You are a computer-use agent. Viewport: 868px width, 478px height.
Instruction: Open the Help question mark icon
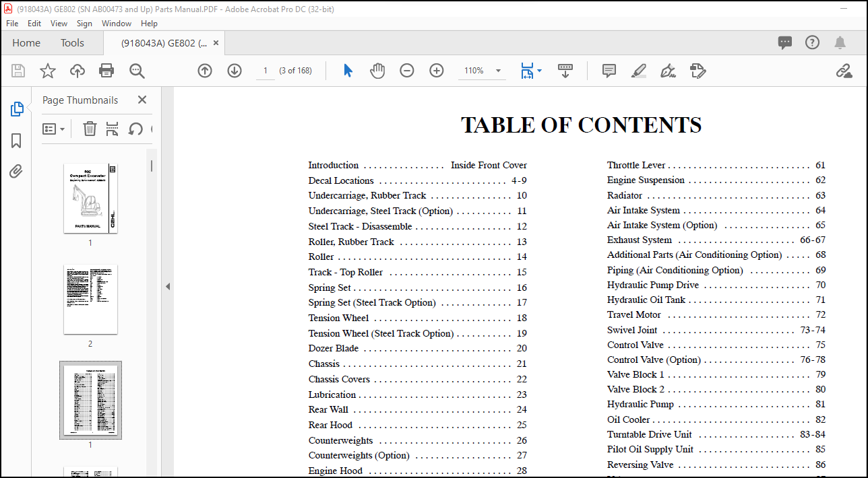[813, 42]
